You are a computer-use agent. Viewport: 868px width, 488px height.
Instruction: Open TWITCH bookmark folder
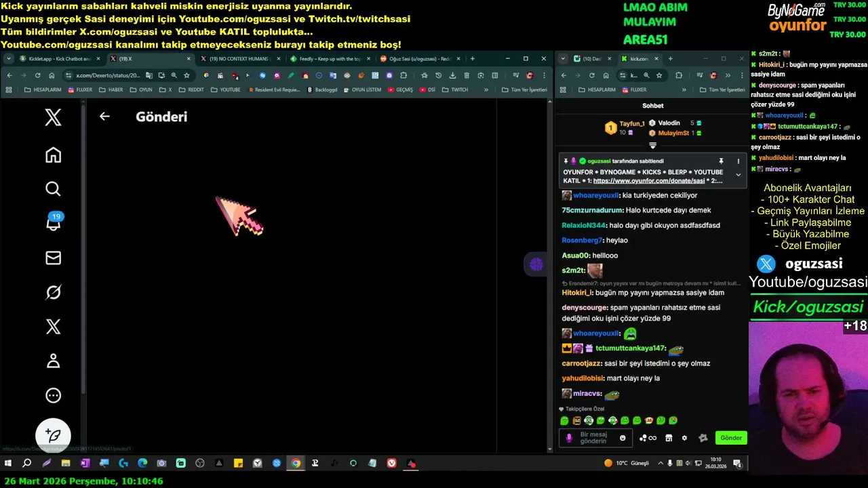click(x=455, y=89)
